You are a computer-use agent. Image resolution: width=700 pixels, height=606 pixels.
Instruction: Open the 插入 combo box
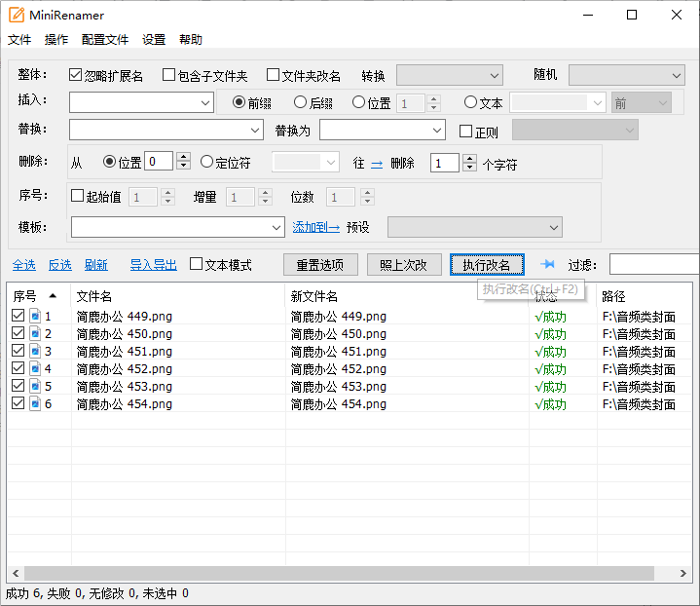pyautogui.click(x=141, y=103)
